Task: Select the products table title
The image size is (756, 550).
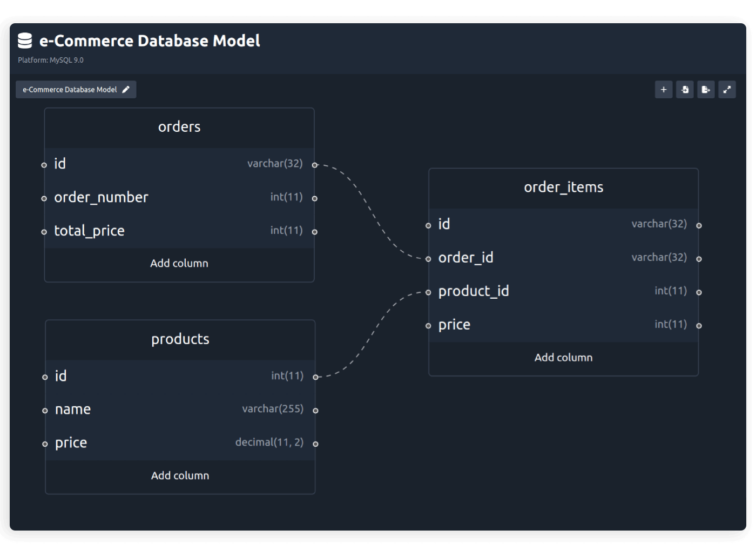Action: pos(180,339)
